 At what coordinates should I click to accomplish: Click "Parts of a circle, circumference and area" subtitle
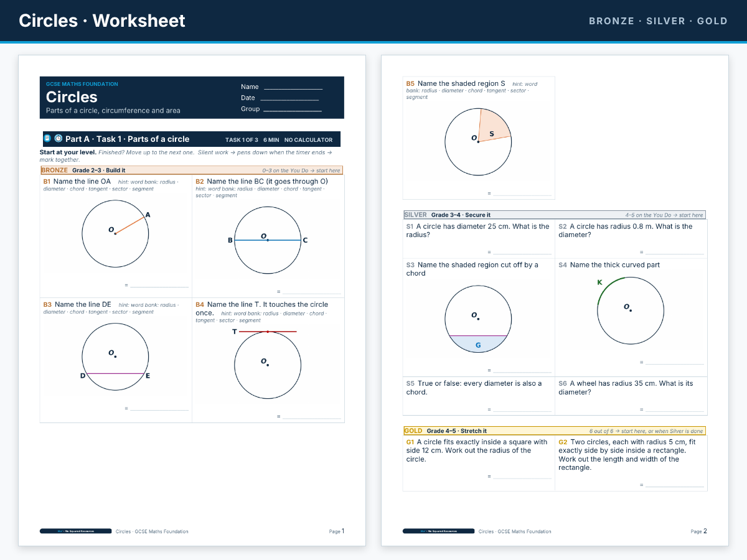113,111
